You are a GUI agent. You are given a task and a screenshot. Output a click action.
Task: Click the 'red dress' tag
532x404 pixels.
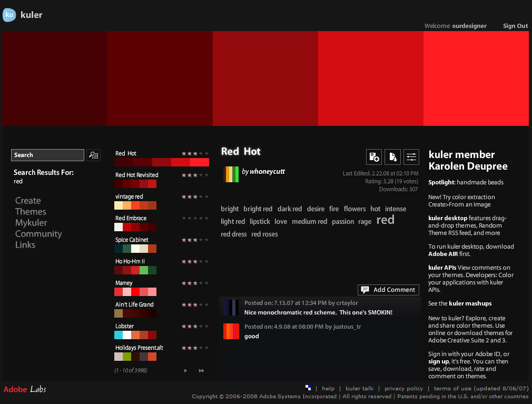[x=234, y=234]
